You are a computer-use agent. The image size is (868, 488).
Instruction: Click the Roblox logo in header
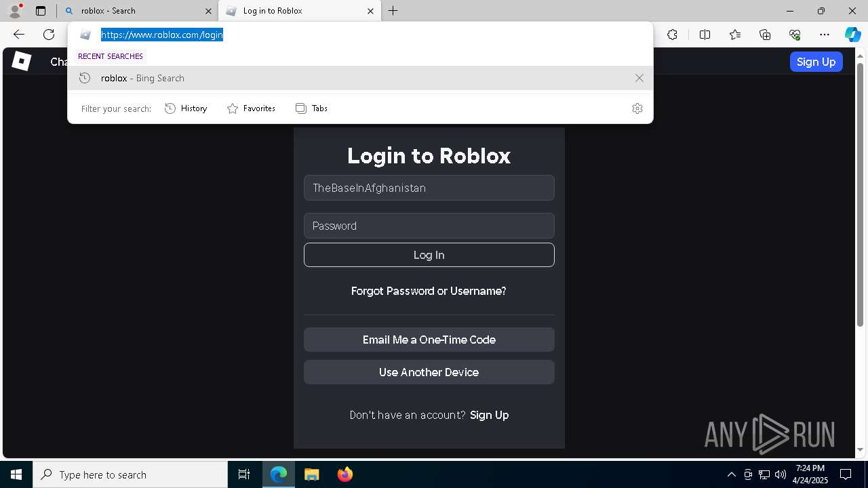point(21,61)
